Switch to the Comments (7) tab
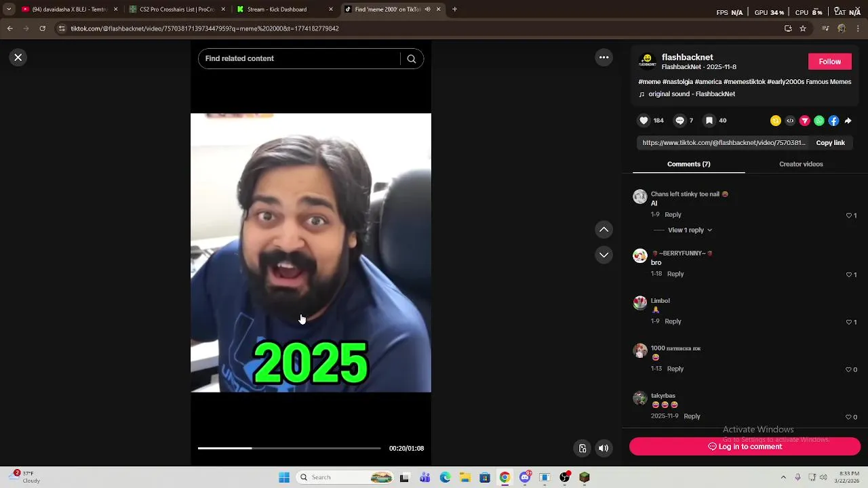Image resolution: width=868 pixels, height=488 pixels. 688,164
